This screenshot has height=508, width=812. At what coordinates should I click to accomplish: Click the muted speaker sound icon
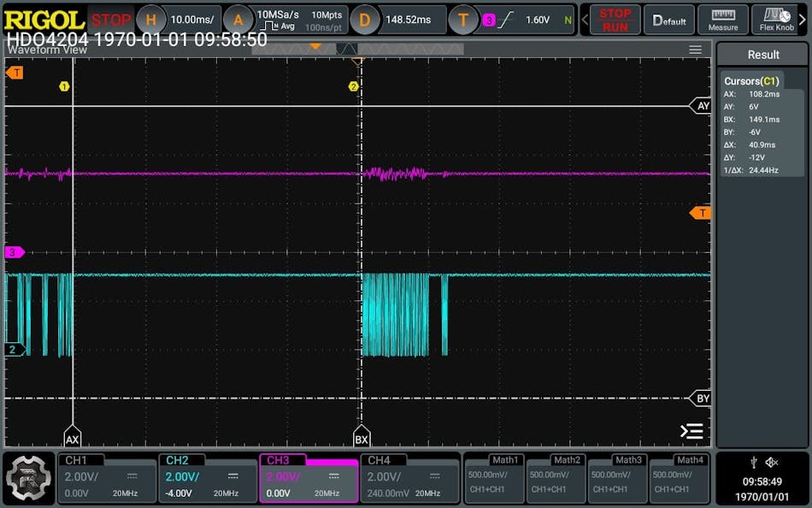coord(772,462)
